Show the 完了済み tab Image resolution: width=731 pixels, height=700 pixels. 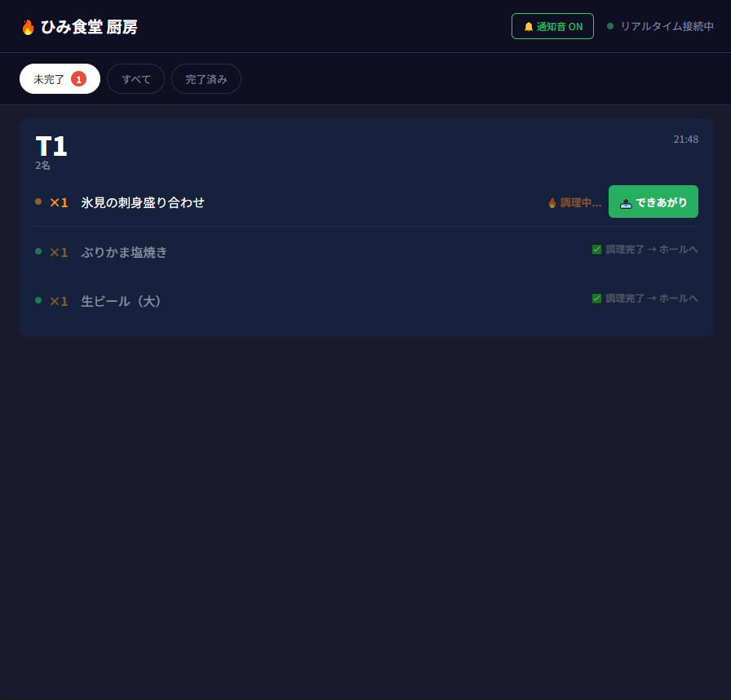[206, 79]
